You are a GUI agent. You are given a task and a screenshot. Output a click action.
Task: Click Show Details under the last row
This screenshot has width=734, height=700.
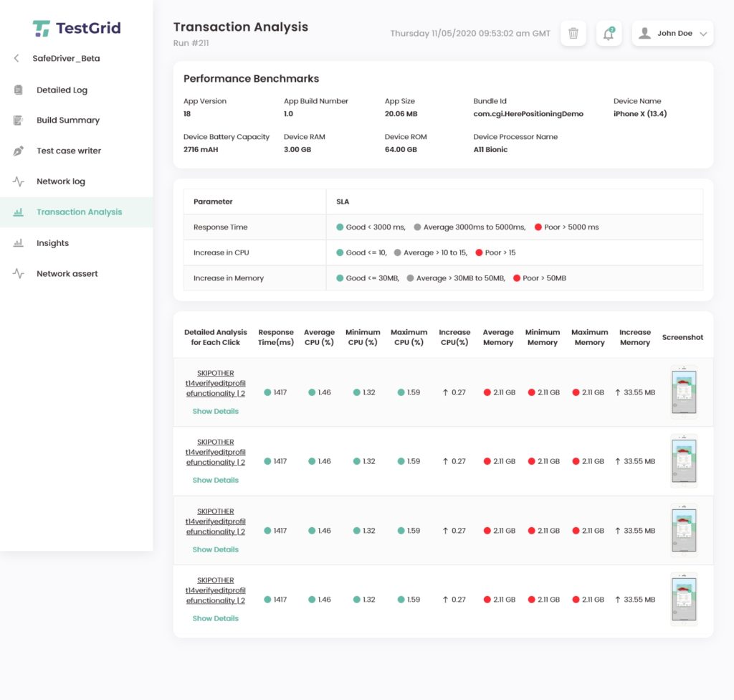pos(215,618)
